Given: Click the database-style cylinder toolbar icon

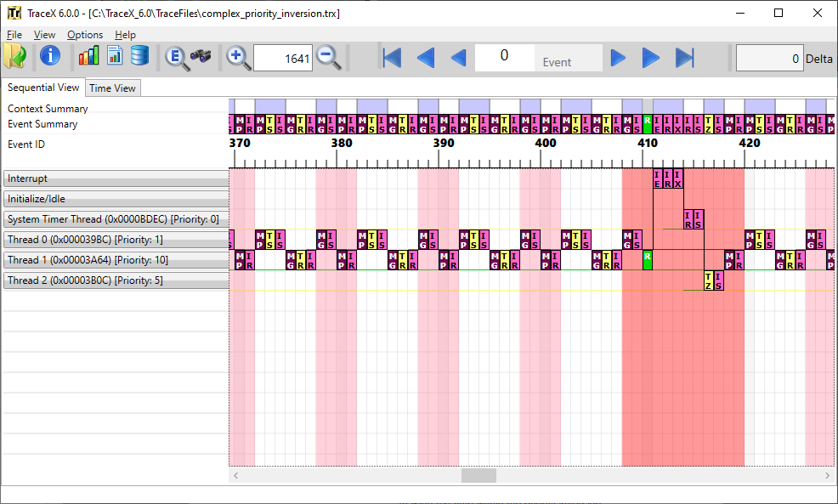Looking at the screenshot, I should (139, 57).
